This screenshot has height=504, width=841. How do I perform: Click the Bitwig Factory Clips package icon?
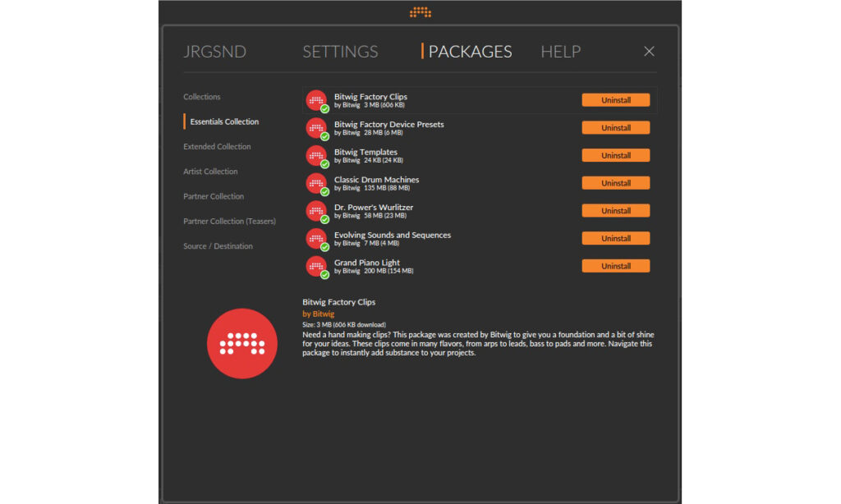coord(317,101)
